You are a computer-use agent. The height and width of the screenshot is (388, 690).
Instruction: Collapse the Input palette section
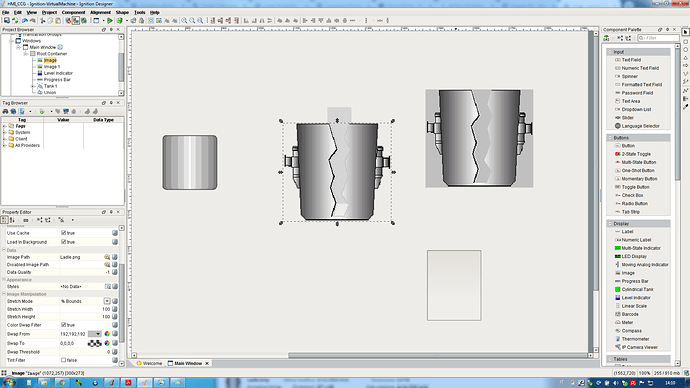[610, 52]
